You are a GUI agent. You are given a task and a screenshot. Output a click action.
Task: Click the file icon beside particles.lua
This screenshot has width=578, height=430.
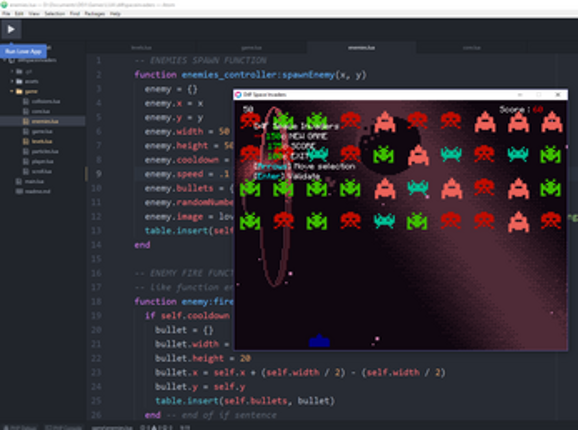[26, 151]
